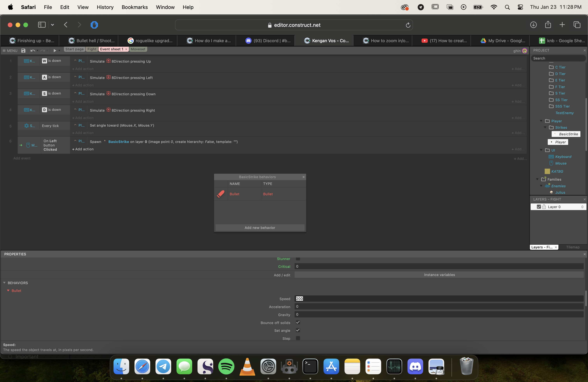588x382 pixels.
Task: Open Discord from the dock
Action: point(415,366)
